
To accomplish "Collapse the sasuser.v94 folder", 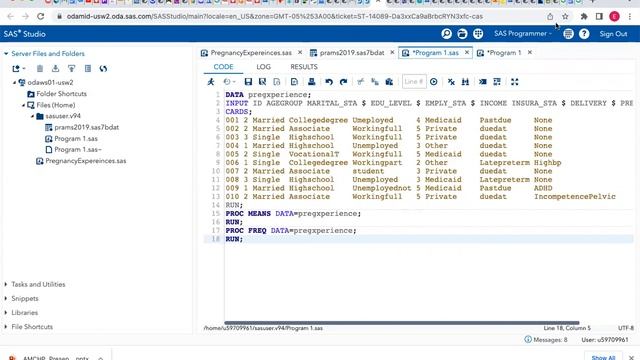I will pos(32,116).
